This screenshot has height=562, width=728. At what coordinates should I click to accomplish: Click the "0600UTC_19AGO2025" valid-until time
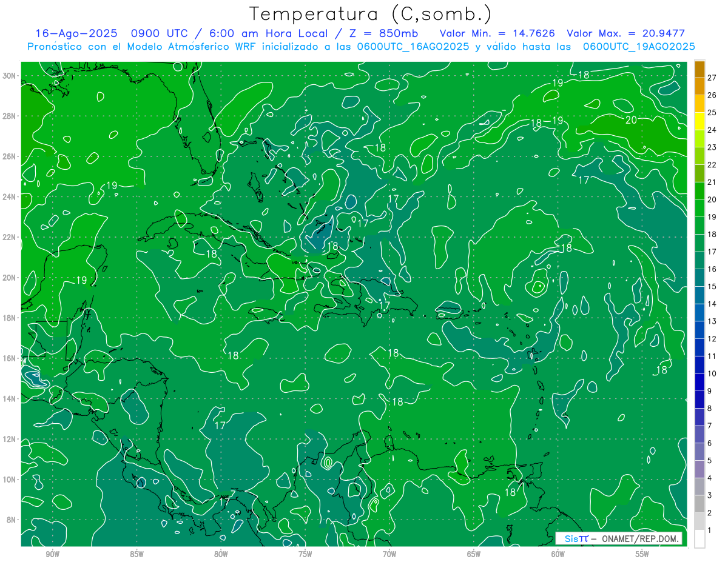pyautogui.click(x=639, y=47)
